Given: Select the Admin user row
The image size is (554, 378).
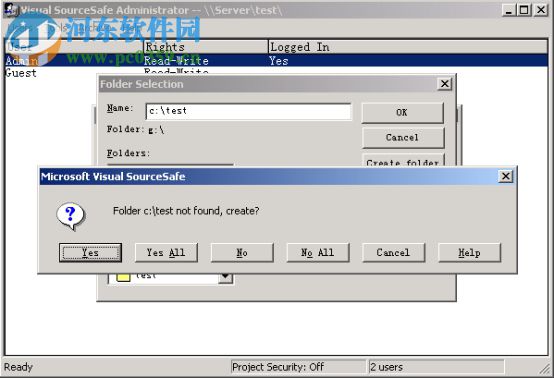Looking at the screenshot, I should tap(277, 60).
